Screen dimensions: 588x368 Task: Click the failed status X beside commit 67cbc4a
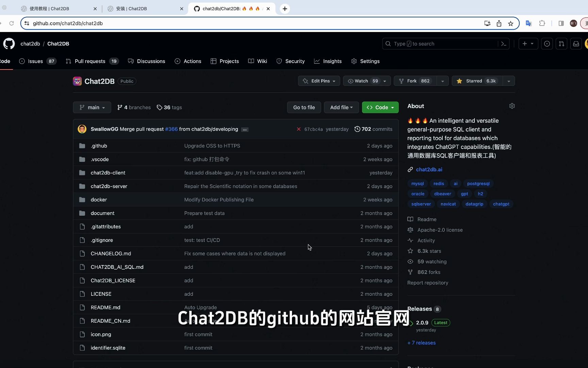coord(299,129)
